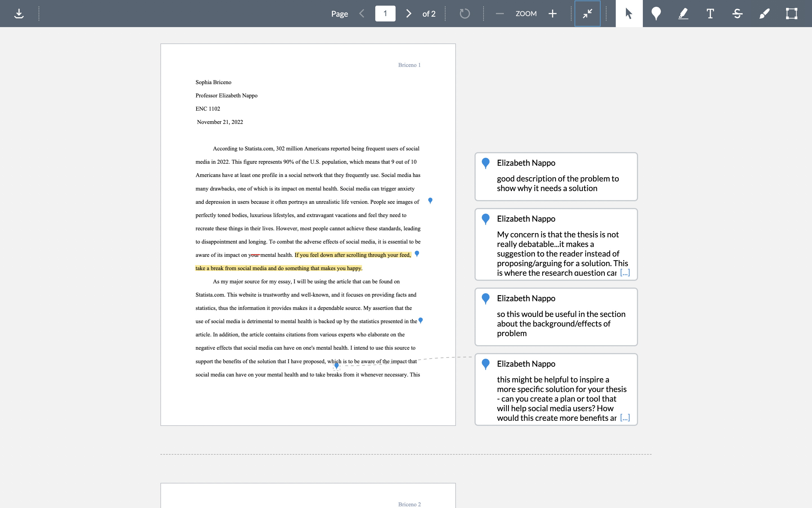This screenshot has width=812, height=508.
Task: Select the pointer cursor tool
Action: 629,14
